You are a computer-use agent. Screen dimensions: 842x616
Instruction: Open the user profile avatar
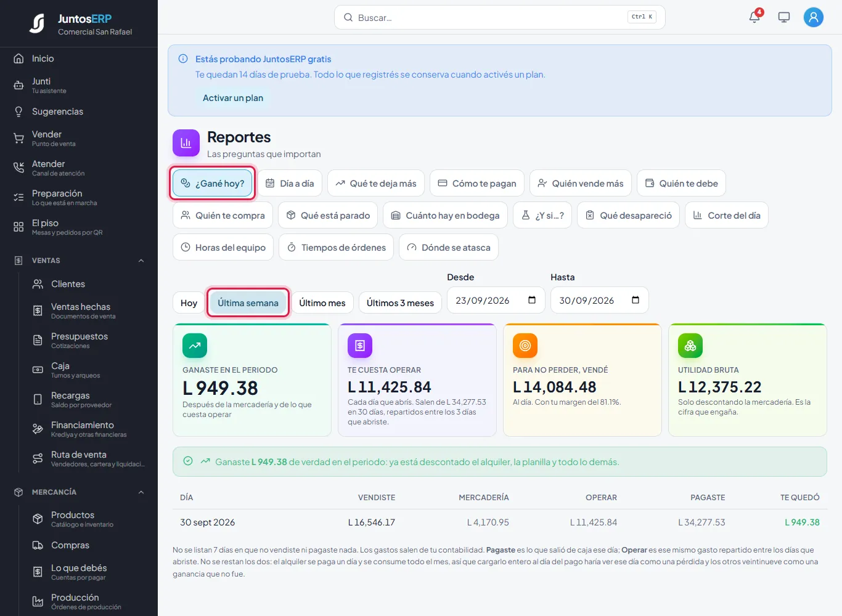click(814, 17)
